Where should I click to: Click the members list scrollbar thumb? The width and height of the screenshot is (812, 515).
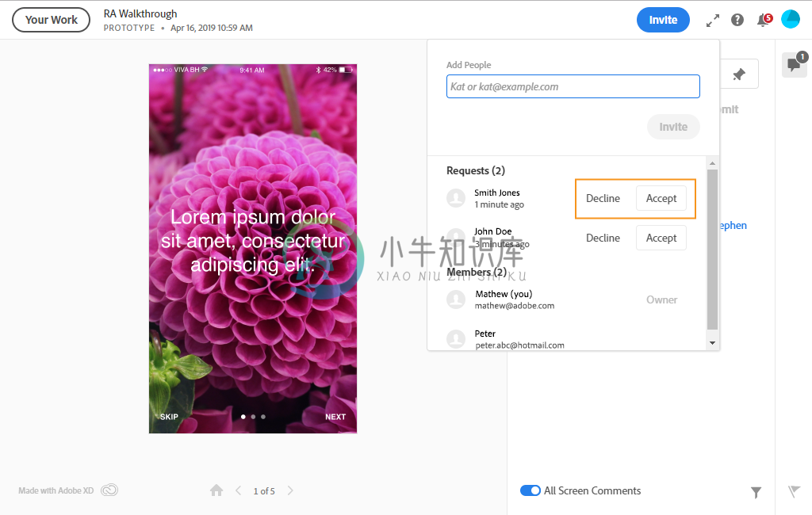click(x=713, y=250)
